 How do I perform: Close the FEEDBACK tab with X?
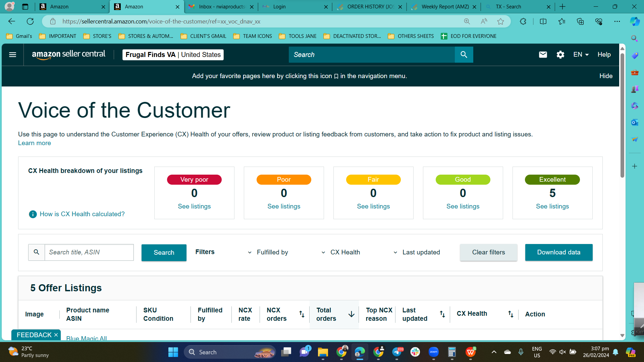(x=56, y=335)
